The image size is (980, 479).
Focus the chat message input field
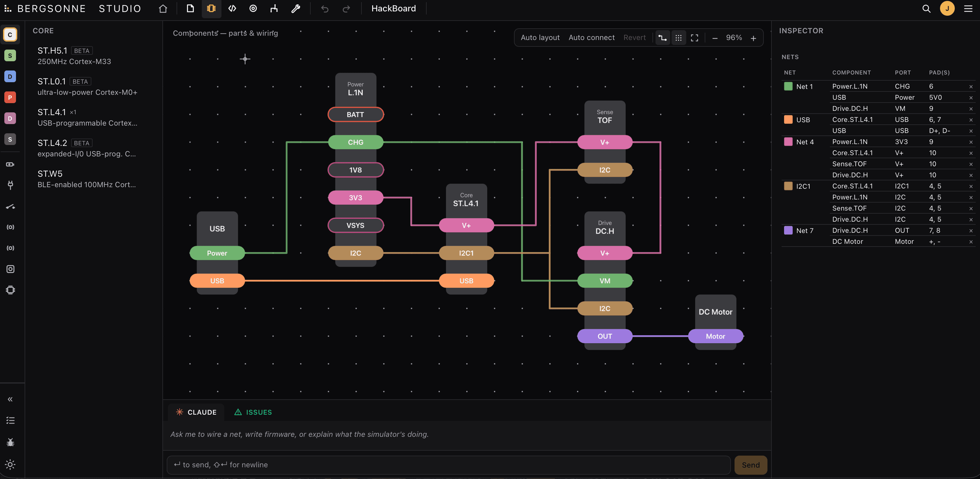[448, 465]
